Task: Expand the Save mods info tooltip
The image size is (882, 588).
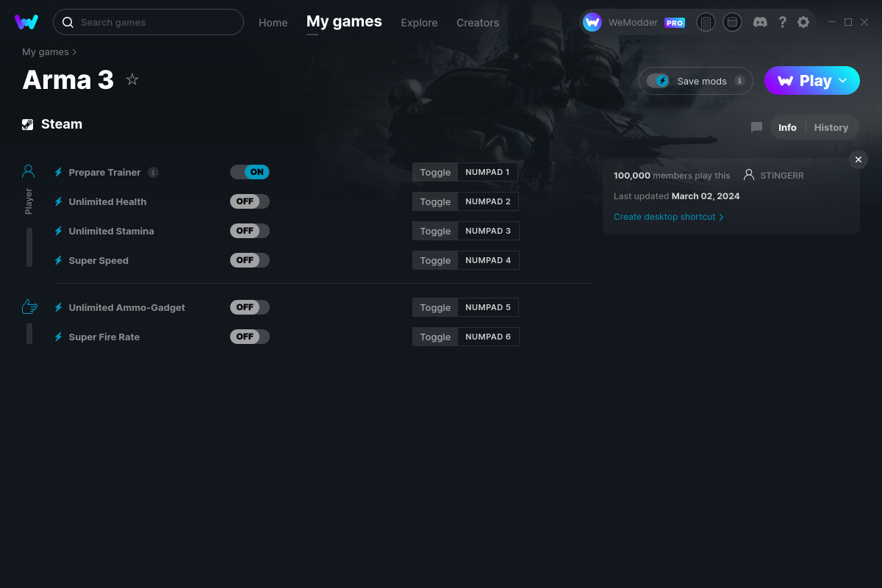Action: 739,81
